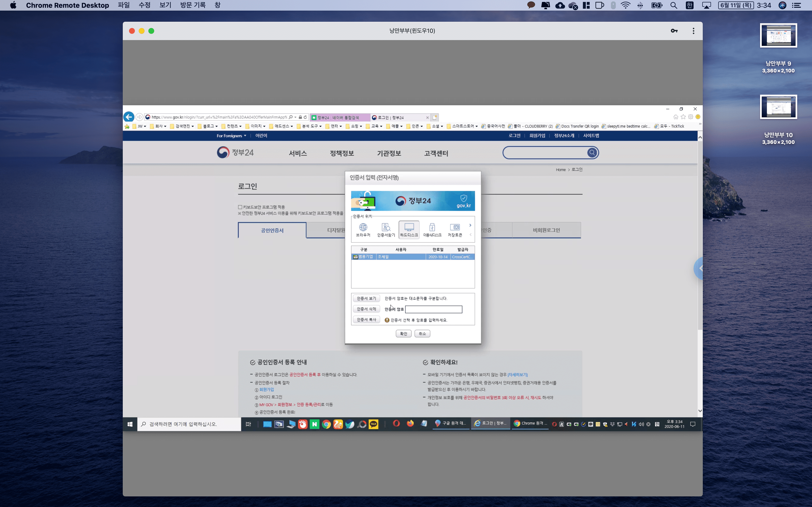This screenshot has height=507, width=812.
Task: Enable 키보드보안 프로그램 적용 checkbox
Action: point(240,207)
